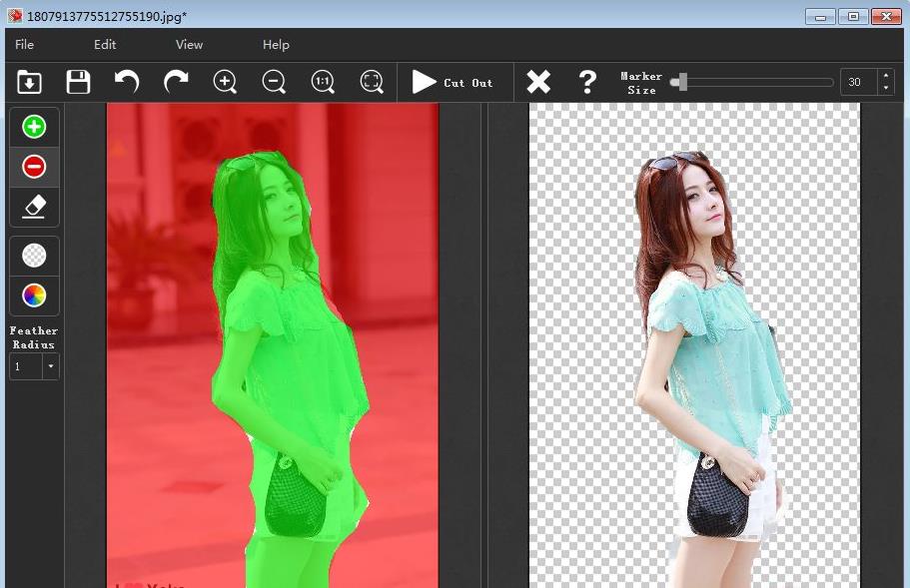910x588 pixels.
Task: Fit image to window with zoom-fit icon
Action: click(372, 82)
